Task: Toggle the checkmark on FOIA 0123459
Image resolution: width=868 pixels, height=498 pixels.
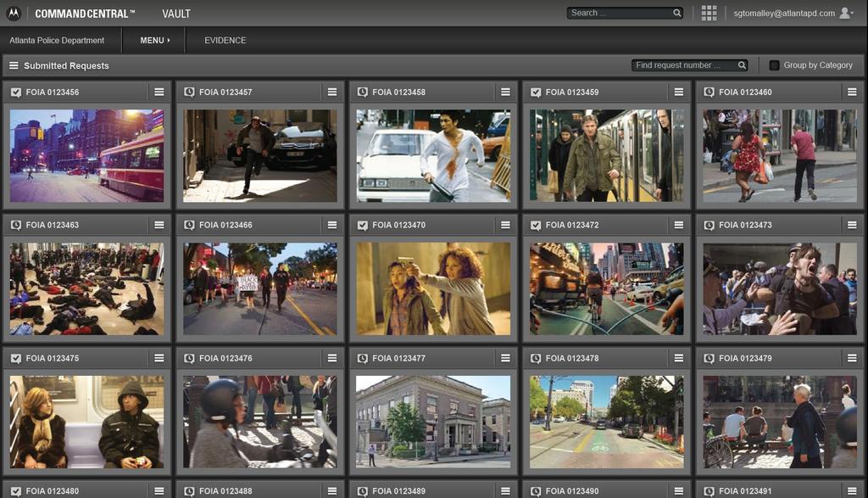Action: pyautogui.click(x=536, y=92)
